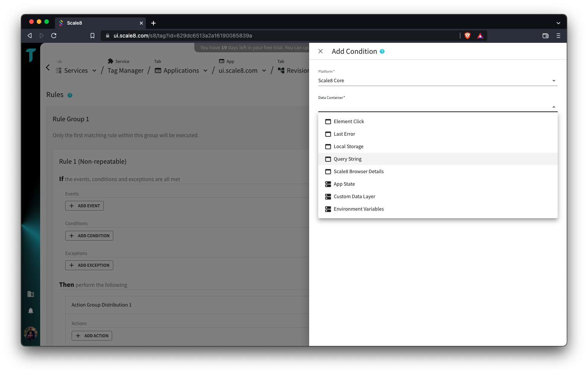This screenshot has width=588, height=374.
Task: Click the Add Event button
Action: click(x=84, y=206)
